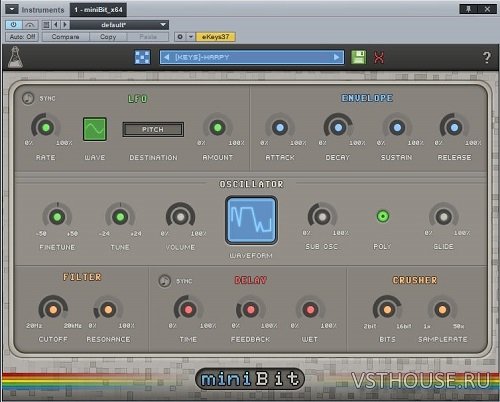Toggle the Delay sync note button
Image resolution: width=500 pixels, height=402 pixels.
point(164,281)
